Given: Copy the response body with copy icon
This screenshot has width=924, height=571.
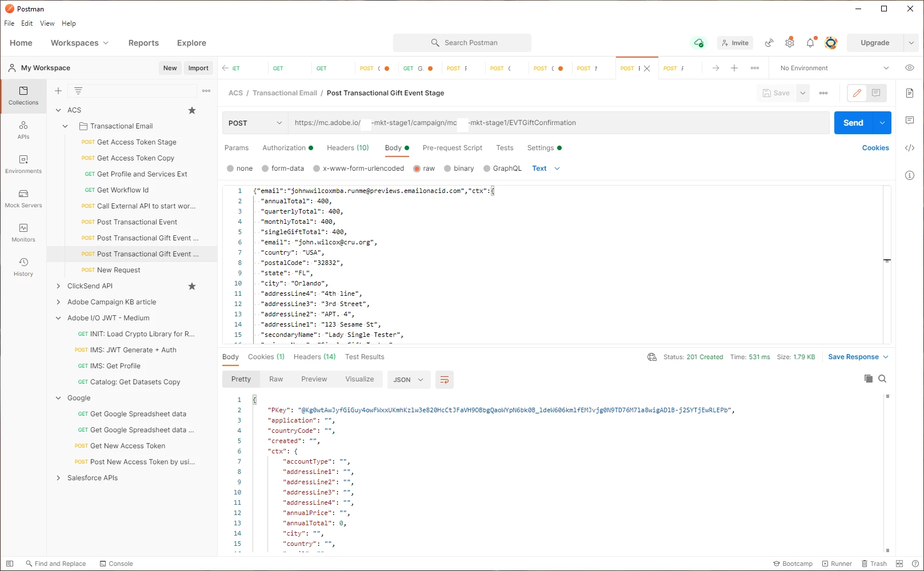Looking at the screenshot, I should (x=869, y=379).
